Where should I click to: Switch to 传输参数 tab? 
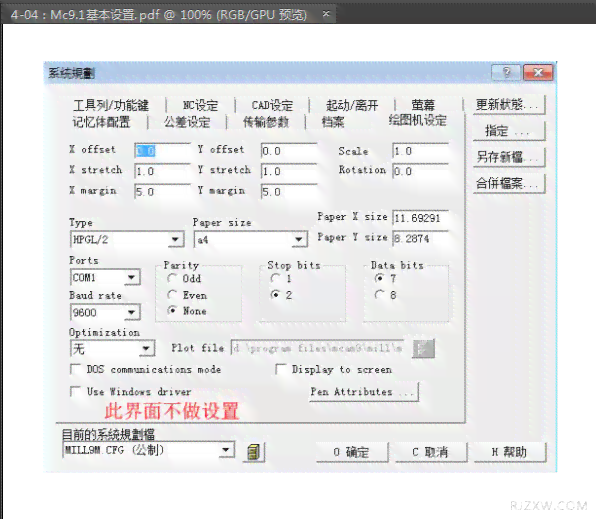pyautogui.click(x=266, y=122)
